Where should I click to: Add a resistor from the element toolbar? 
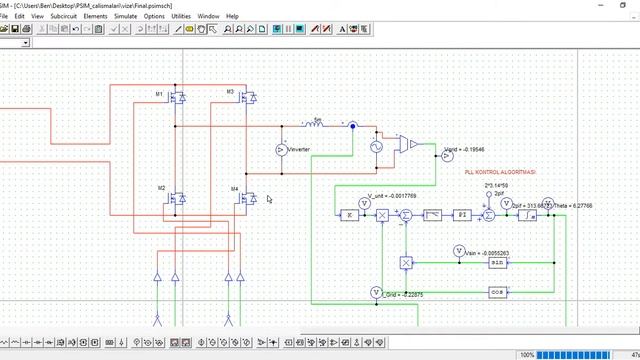(x=4, y=342)
